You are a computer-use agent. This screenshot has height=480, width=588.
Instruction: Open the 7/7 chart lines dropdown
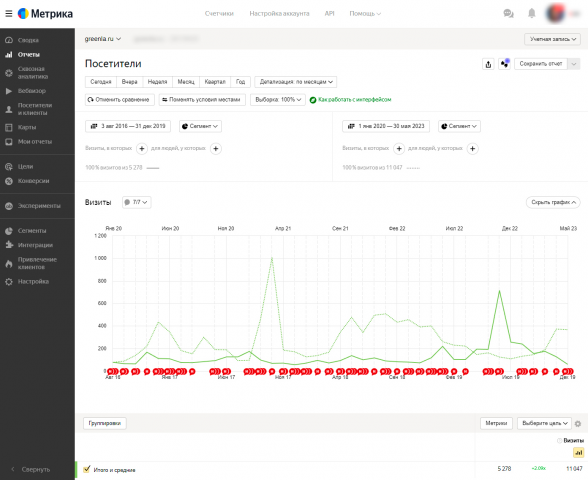point(136,202)
